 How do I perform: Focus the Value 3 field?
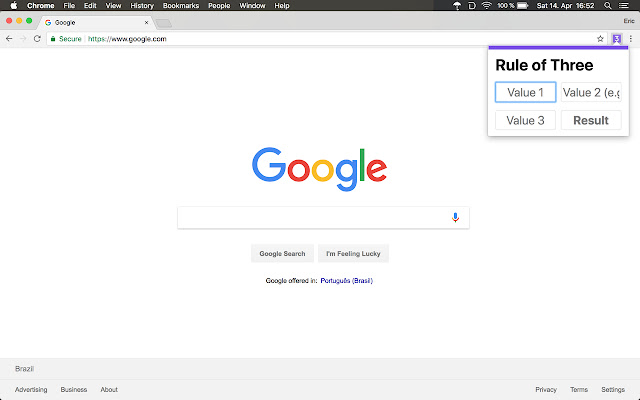point(525,120)
